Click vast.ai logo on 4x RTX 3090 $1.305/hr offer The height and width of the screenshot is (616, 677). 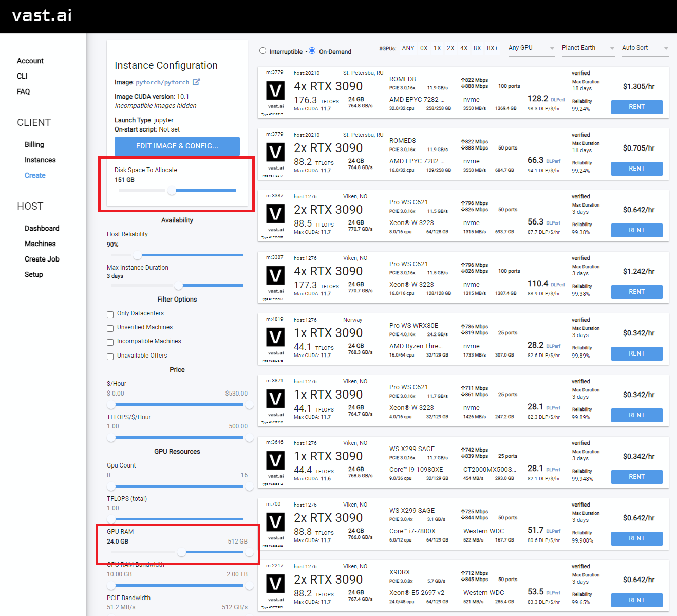point(275,91)
